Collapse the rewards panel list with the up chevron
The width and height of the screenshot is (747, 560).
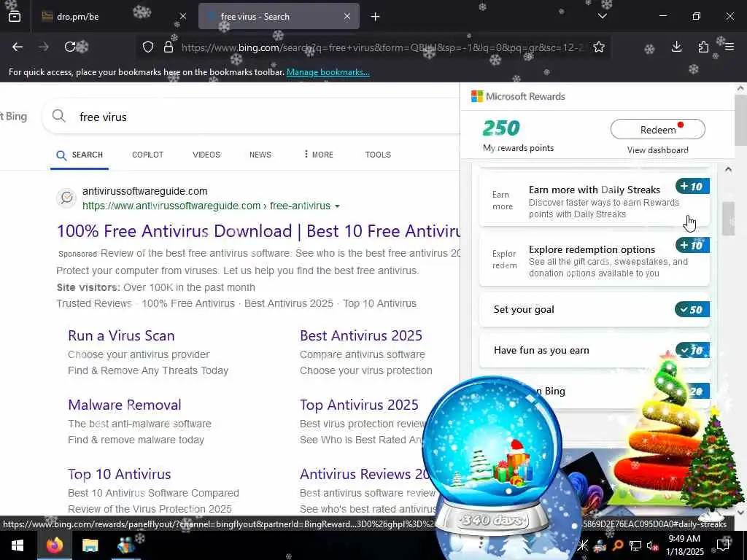pos(728,169)
